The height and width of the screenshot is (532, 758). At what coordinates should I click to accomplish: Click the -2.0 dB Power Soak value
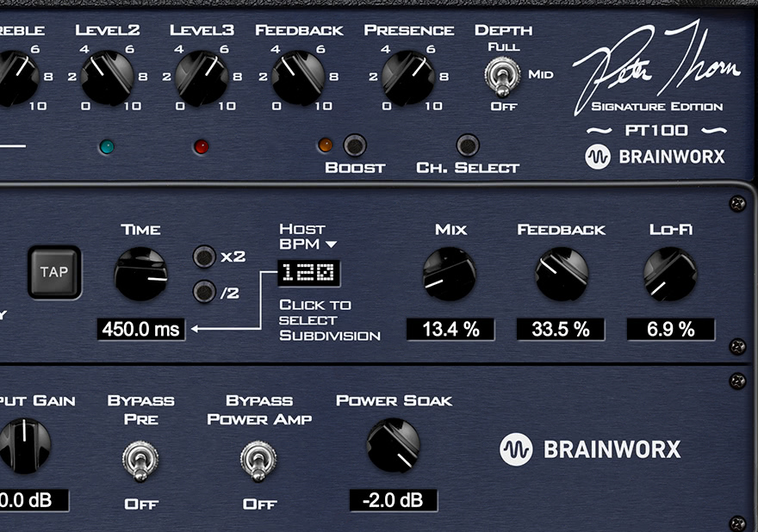click(394, 500)
